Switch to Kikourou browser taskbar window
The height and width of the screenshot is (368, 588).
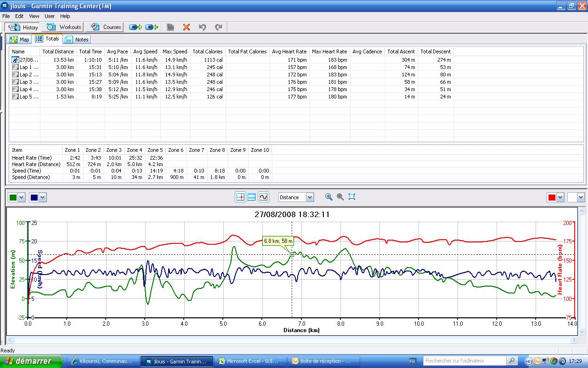pos(103,362)
